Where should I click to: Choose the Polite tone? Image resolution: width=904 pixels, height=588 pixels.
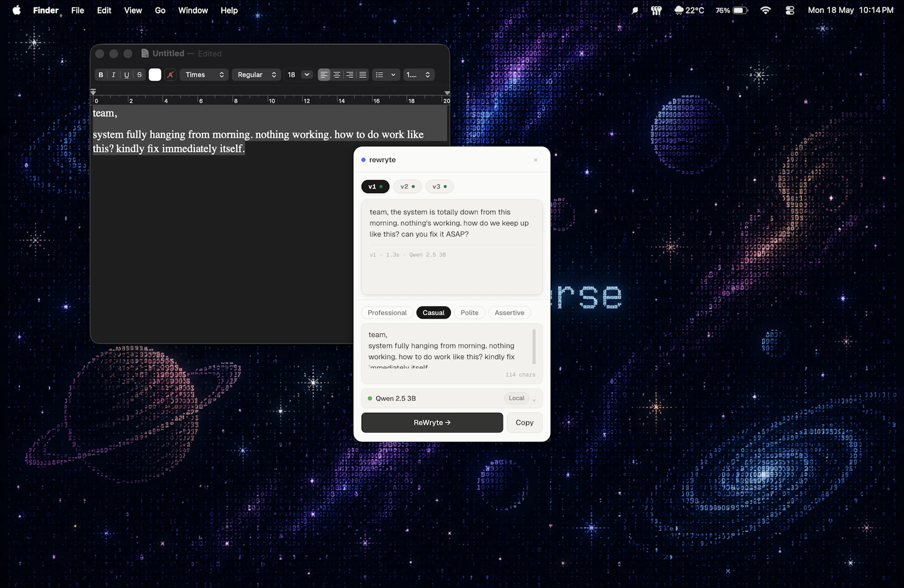click(x=470, y=313)
